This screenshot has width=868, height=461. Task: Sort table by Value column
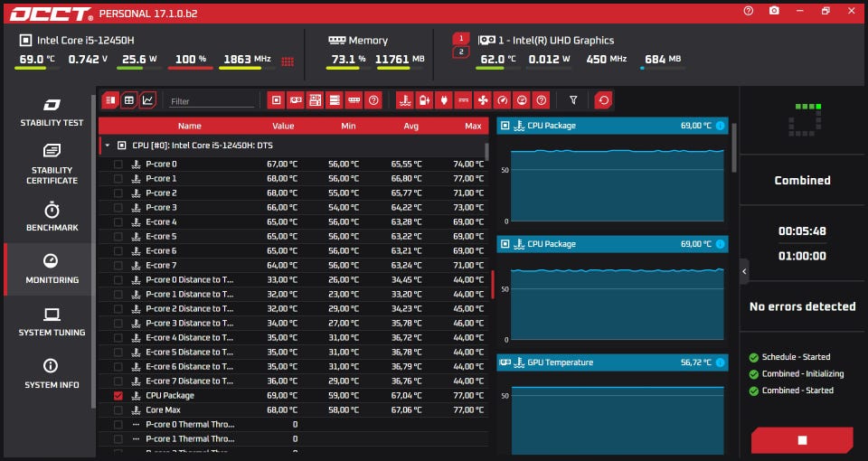[x=283, y=127]
